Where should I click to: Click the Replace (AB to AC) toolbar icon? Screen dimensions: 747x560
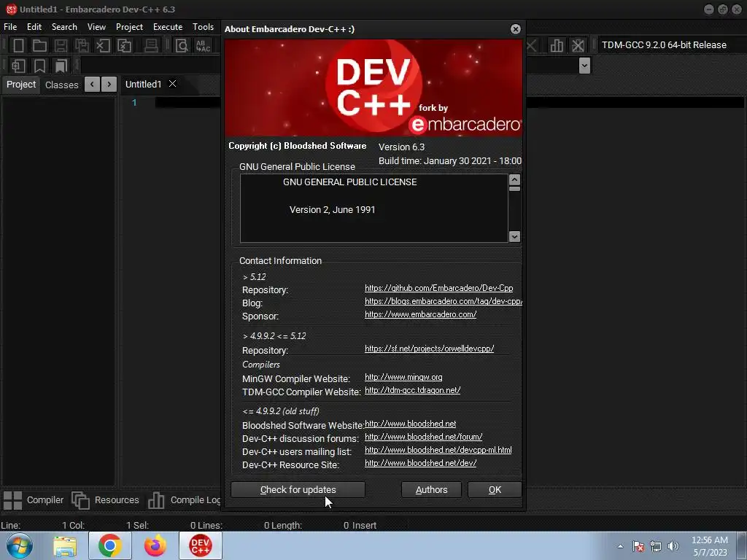click(204, 45)
